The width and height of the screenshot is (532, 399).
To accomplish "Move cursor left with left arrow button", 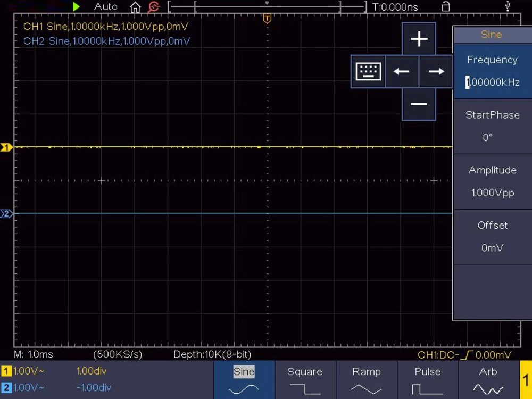I will coord(402,71).
